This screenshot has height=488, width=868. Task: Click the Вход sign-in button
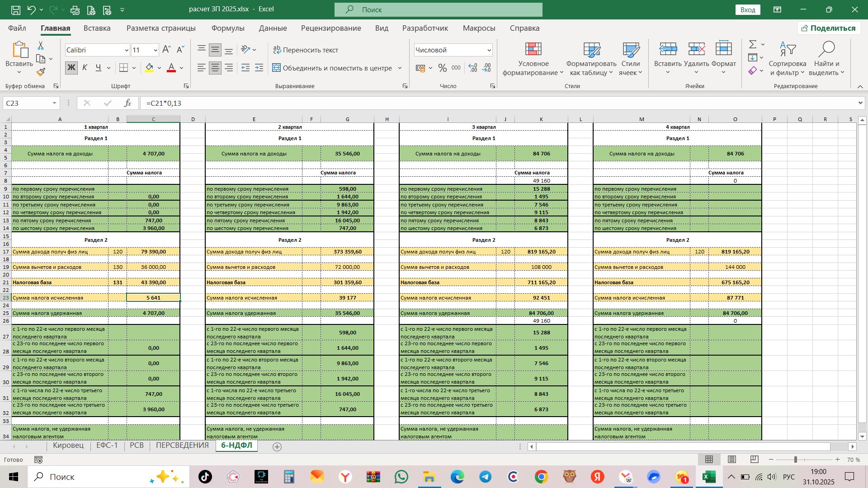(747, 10)
